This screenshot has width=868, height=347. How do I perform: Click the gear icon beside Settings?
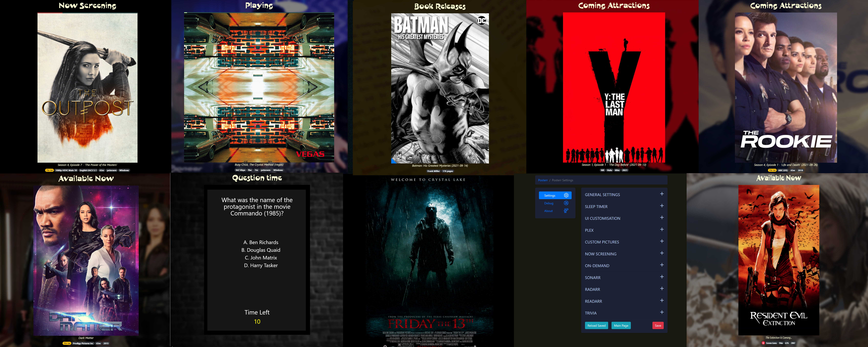point(566,195)
